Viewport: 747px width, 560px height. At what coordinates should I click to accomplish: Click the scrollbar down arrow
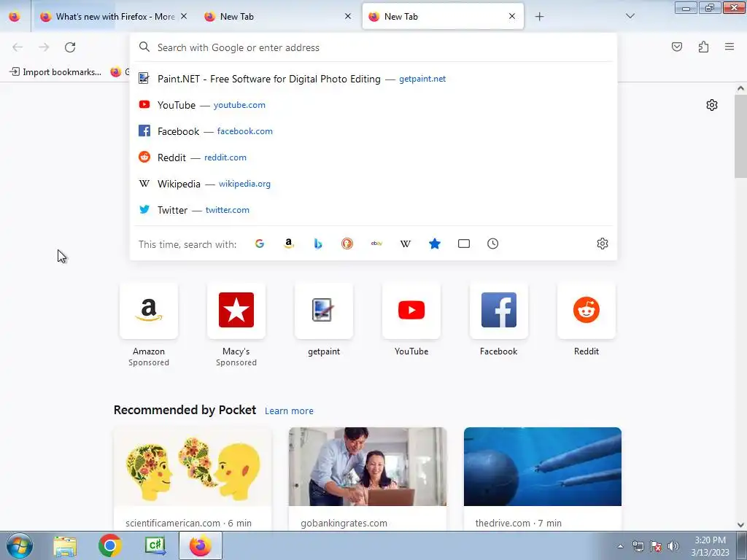740,525
